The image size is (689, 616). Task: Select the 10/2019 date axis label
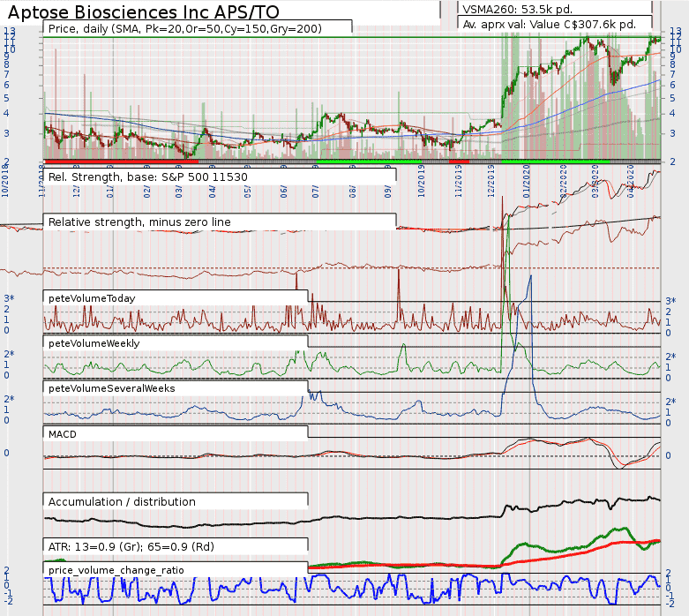[422, 180]
